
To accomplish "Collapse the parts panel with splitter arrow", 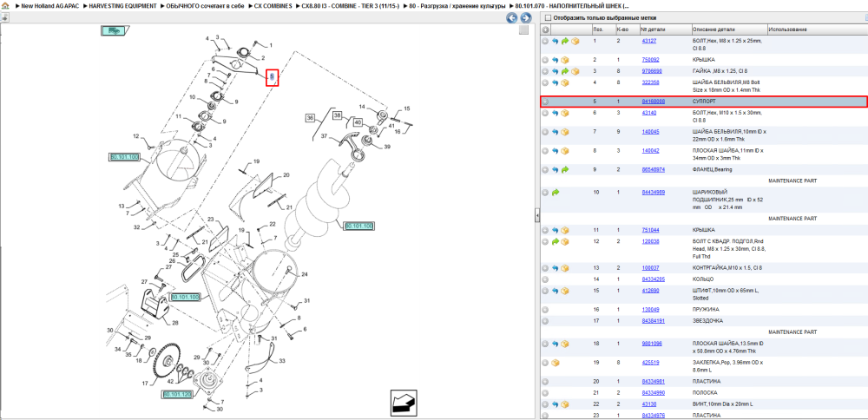I will point(537,216).
